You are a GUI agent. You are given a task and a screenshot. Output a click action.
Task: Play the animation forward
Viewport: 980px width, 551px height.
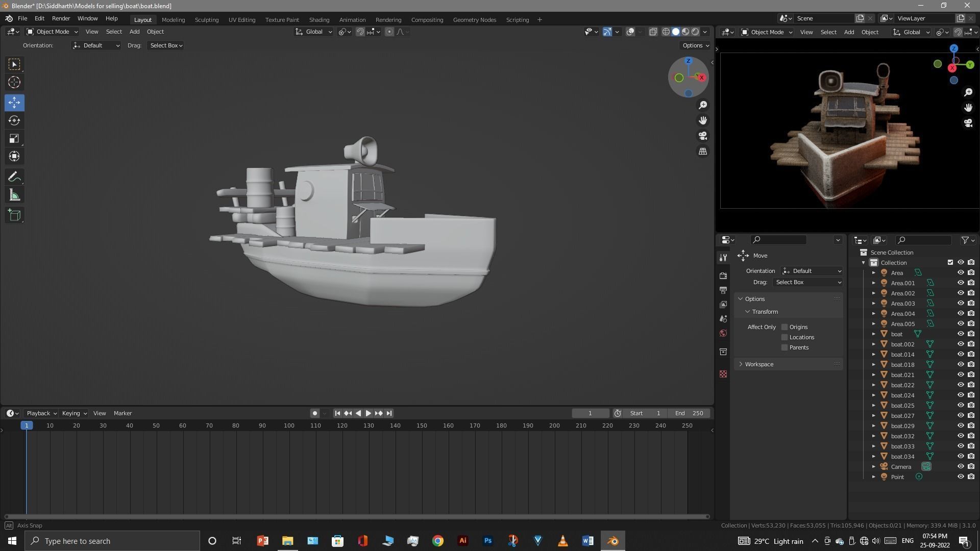[368, 413]
